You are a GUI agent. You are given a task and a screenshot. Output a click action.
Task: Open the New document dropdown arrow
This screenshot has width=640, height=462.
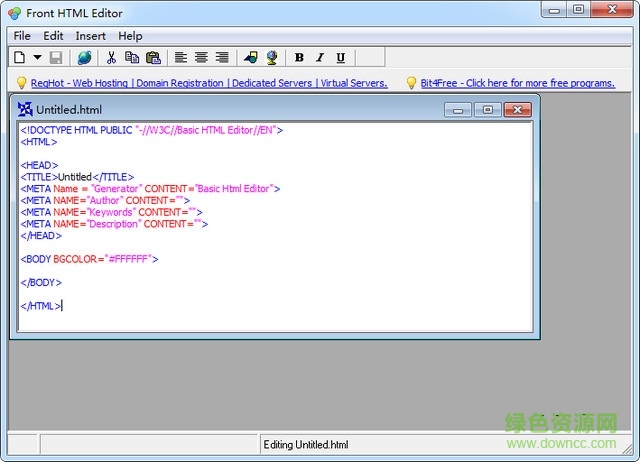coord(37,58)
